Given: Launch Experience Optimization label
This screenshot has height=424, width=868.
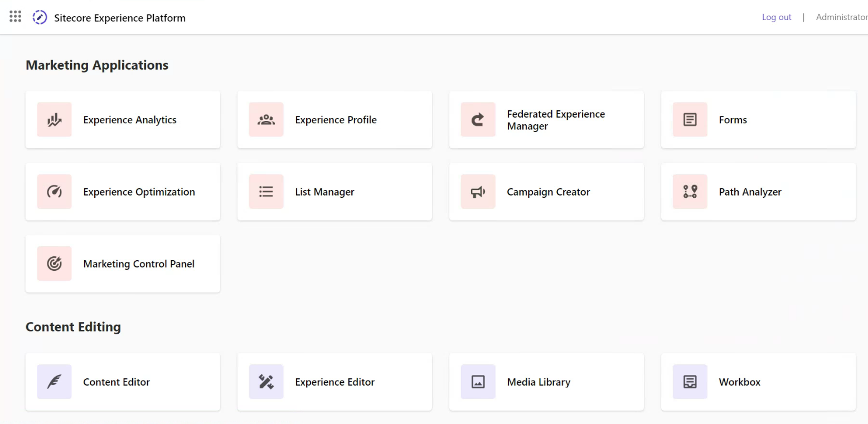Looking at the screenshot, I should 139,192.
